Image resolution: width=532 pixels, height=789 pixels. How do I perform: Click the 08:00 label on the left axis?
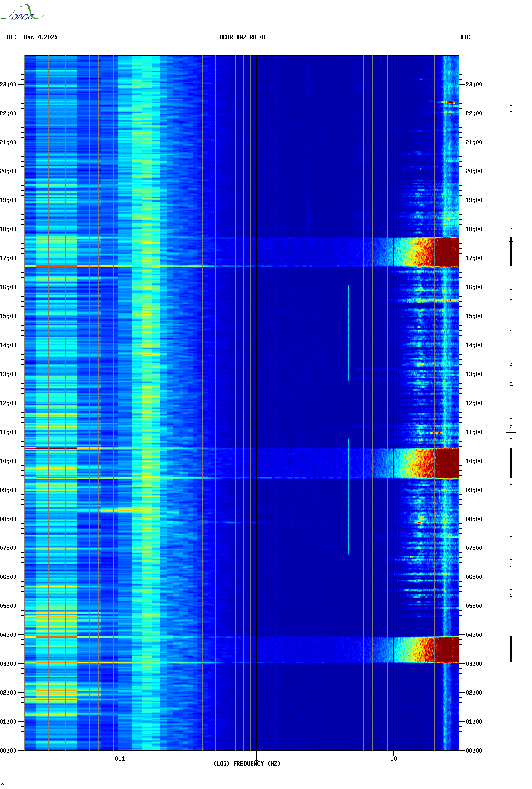[x=8, y=519]
